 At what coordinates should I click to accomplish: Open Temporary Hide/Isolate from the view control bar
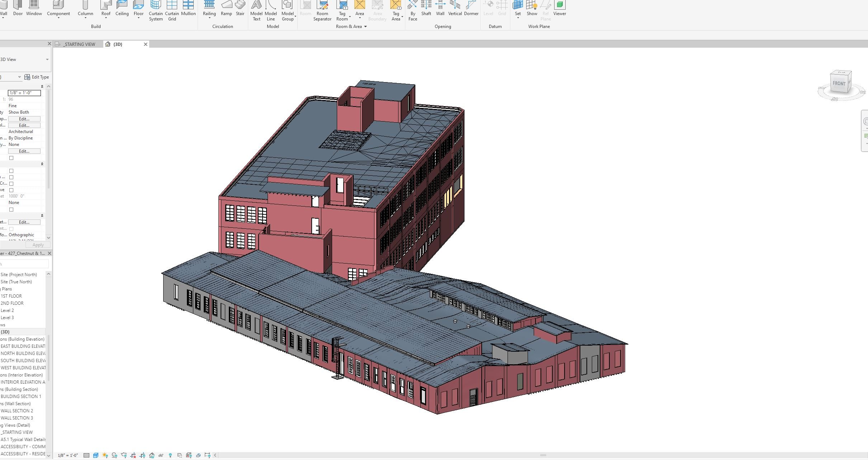[160, 455]
